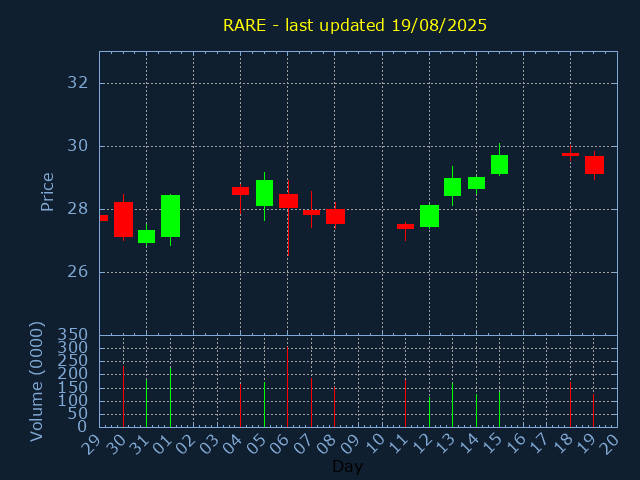The height and width of the screenshot is (480, 640).
Task: Click the green volume bar for day 13
Action: [452, 404]
